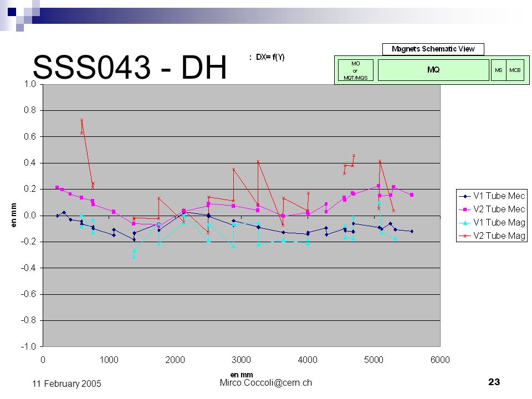This screenshot has height=399, width=532.
Task: Click the y-axis label 0.8
Action: [30, 110]
